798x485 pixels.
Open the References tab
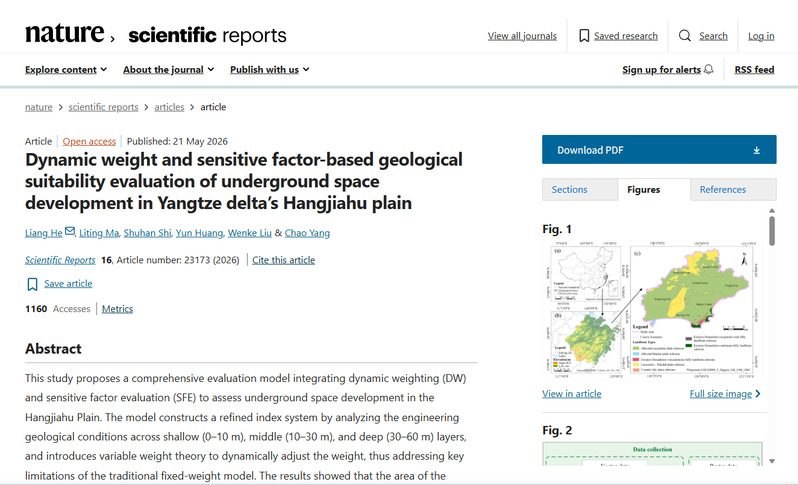[x=733, y=189]
